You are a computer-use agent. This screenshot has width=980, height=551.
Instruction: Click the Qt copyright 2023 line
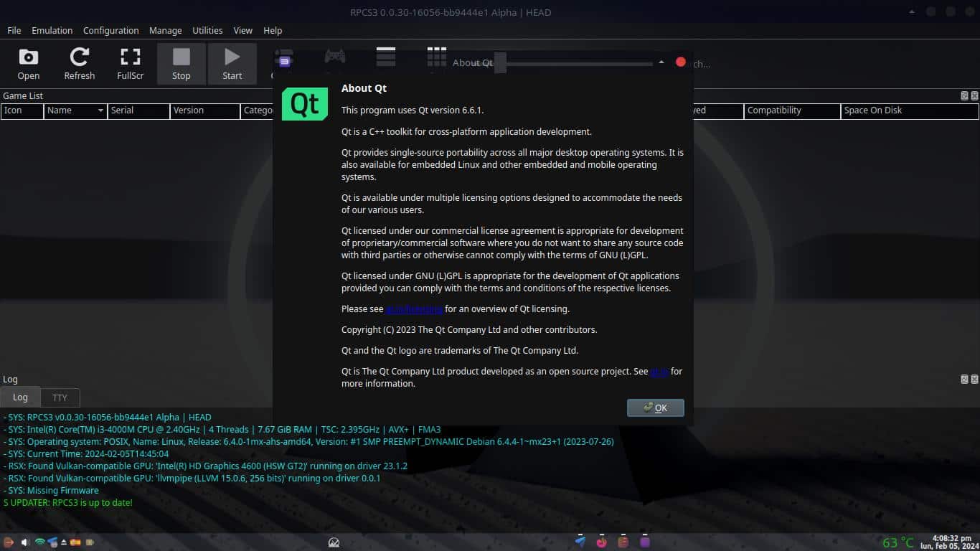point(469,330)
